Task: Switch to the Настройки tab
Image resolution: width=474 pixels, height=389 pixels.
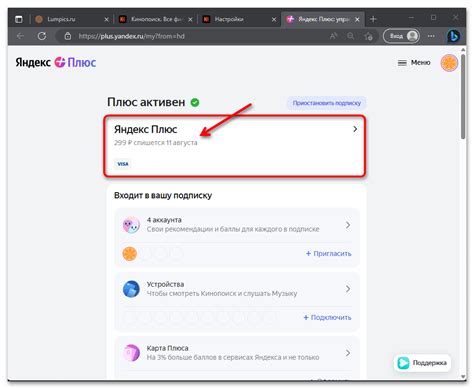Action: [239, 19]
